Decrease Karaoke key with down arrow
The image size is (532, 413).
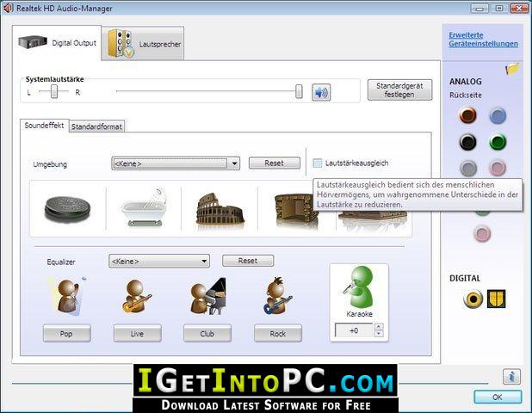[x=379, y=334]
